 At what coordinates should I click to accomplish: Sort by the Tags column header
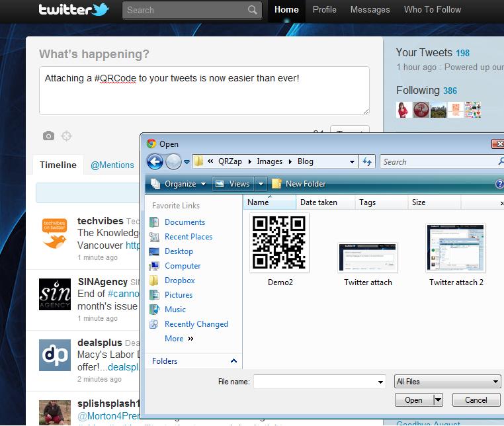tap(382, 202)
